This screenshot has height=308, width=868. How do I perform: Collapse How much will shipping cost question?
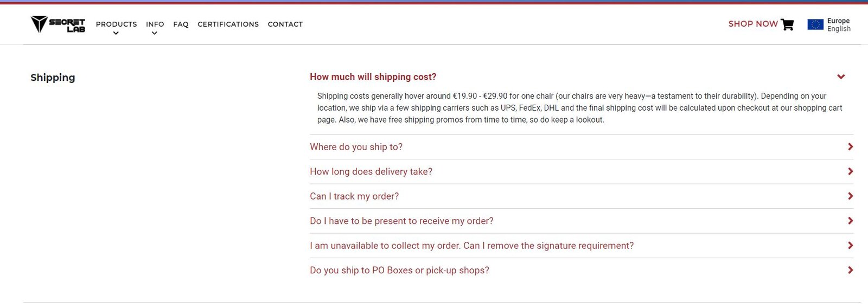pyautogui.click(x=373, y=77)
